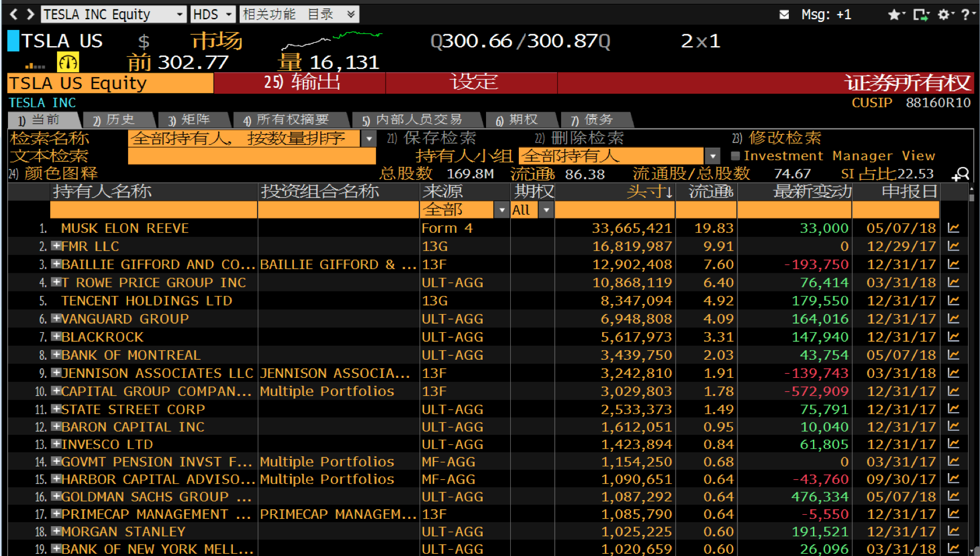Switch to the 矩阵 tab
Viewport: 980px width, 556px height.
[193, 120]
